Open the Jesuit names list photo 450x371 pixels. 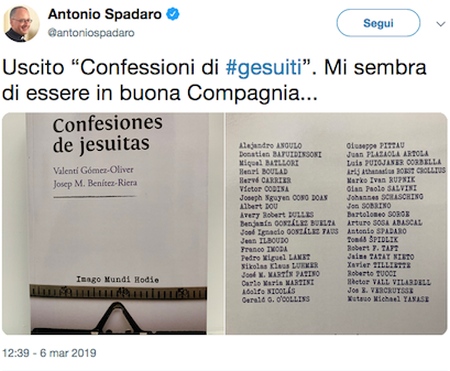coord(337,224)
